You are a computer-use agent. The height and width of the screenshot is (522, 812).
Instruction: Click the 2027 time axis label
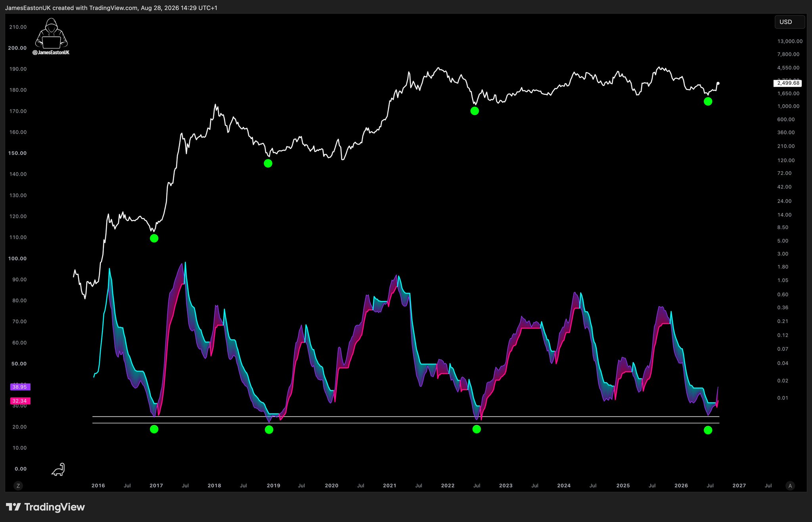tap(739, 486)
